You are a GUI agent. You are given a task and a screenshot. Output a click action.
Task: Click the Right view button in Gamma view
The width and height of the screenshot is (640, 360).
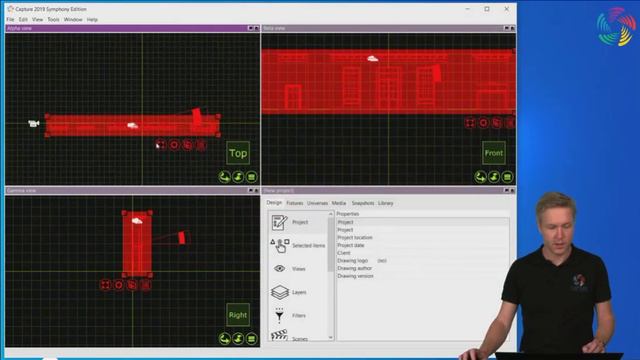(238, 315)
